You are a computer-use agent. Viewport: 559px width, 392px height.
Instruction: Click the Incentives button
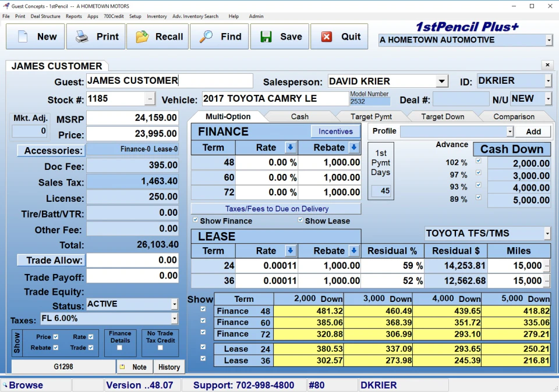(335, 131)
